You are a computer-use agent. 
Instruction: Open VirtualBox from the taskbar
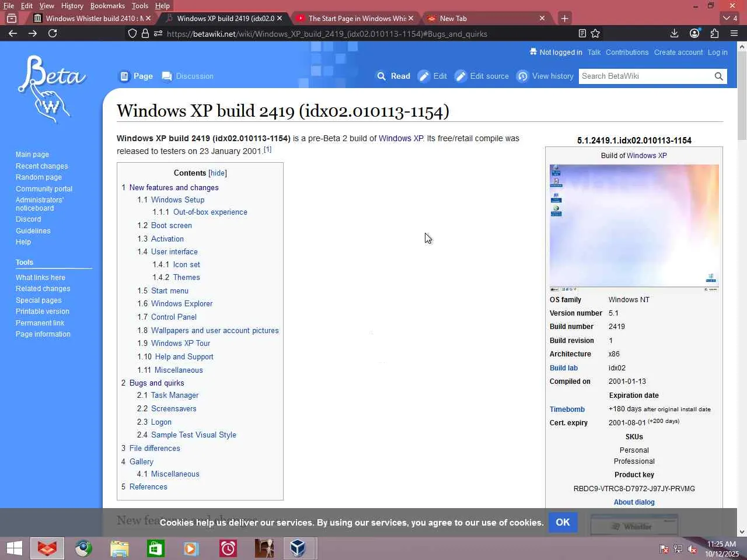pyautogui.click(x=298, y=548)
